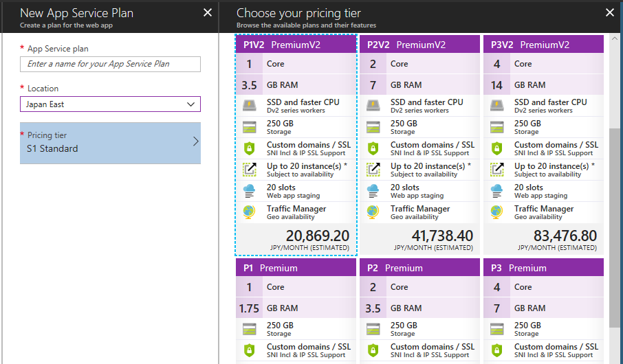The image size is (623, 364).
Task: Click Storage icon in P1 Premium card
Action: pyautogui.click(x=249, y=329)
